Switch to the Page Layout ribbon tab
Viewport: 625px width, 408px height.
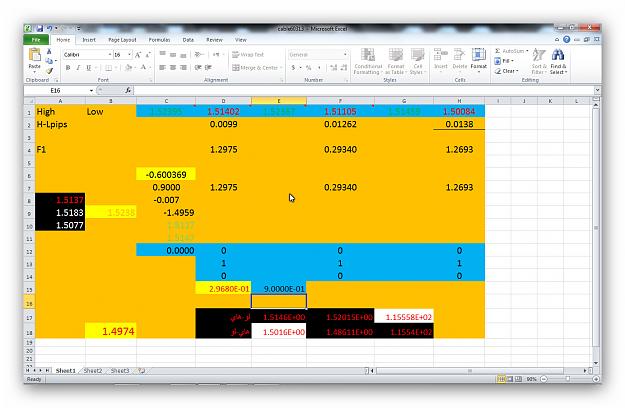click(122, 40)
